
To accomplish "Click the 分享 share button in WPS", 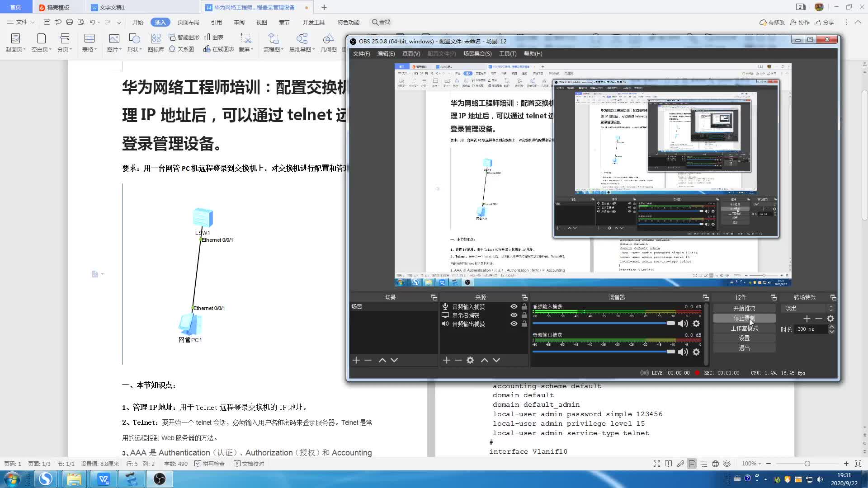I will (824, 22).
